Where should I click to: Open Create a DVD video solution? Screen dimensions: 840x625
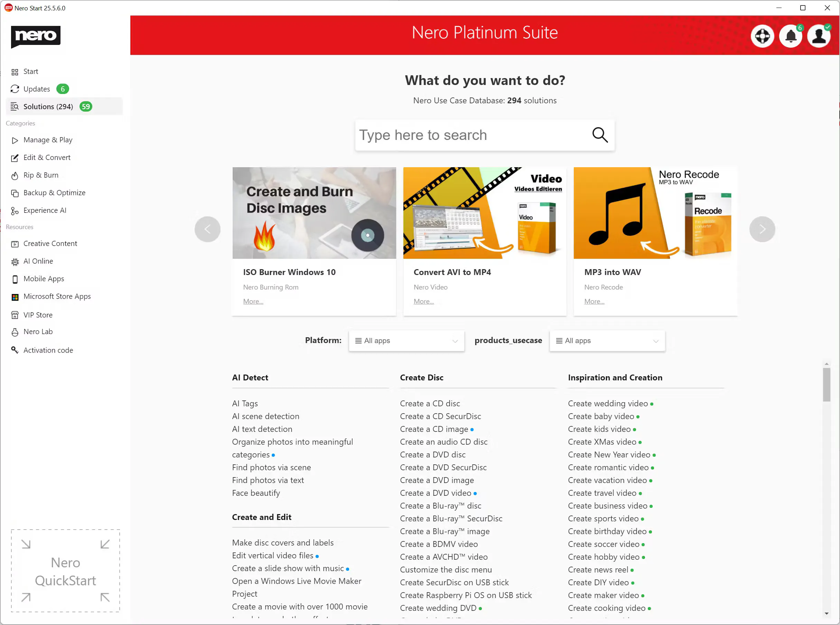(436, 493)
